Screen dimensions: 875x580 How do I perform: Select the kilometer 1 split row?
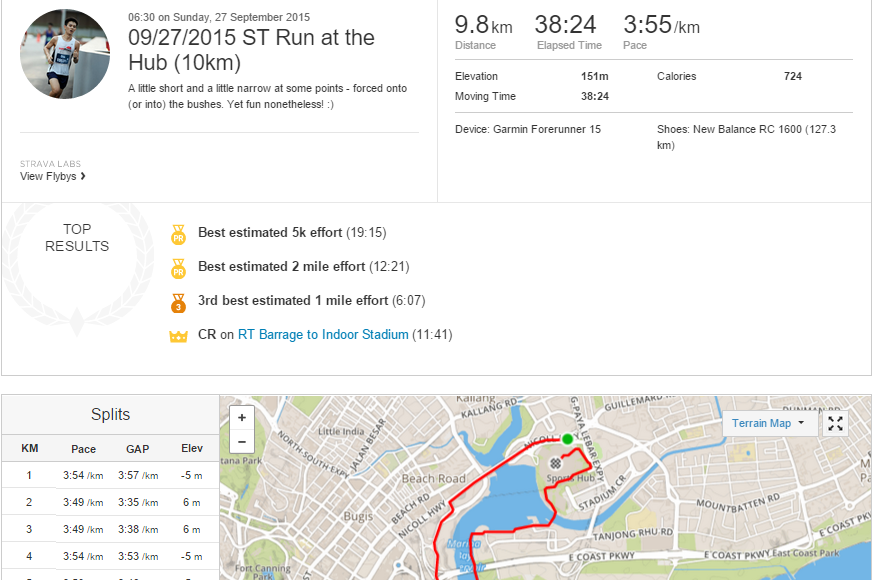(110, 475)
